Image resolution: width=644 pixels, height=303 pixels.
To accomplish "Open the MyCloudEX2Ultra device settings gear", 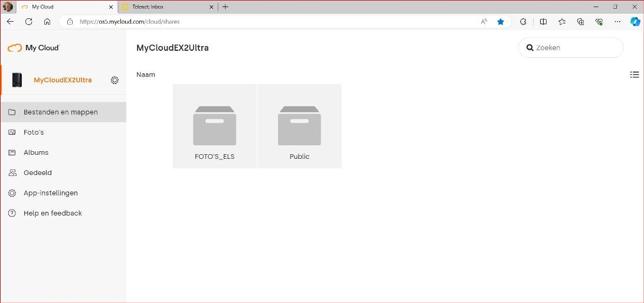I will click(115, 80).
